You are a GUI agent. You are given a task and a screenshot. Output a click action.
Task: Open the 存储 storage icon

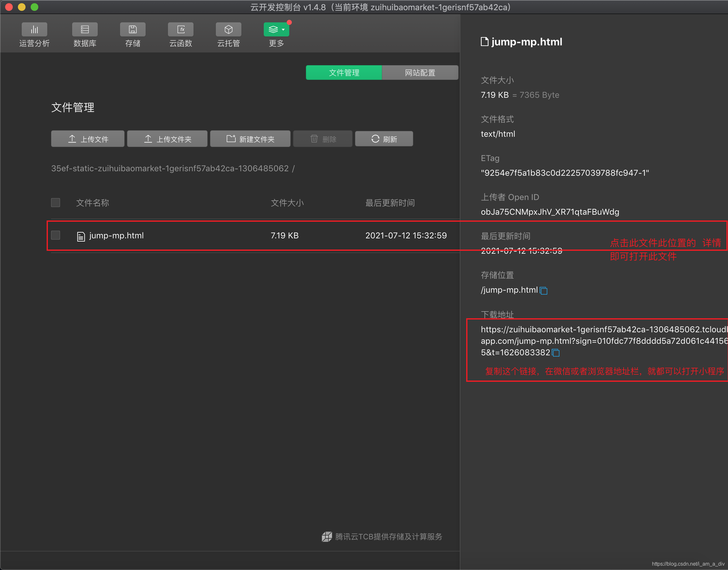(x=133, y=29)
